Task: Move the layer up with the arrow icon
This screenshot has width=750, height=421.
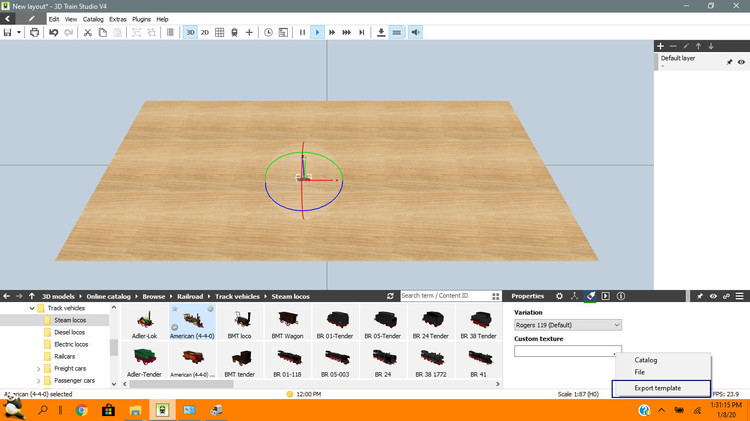Action: coord(698,46)
